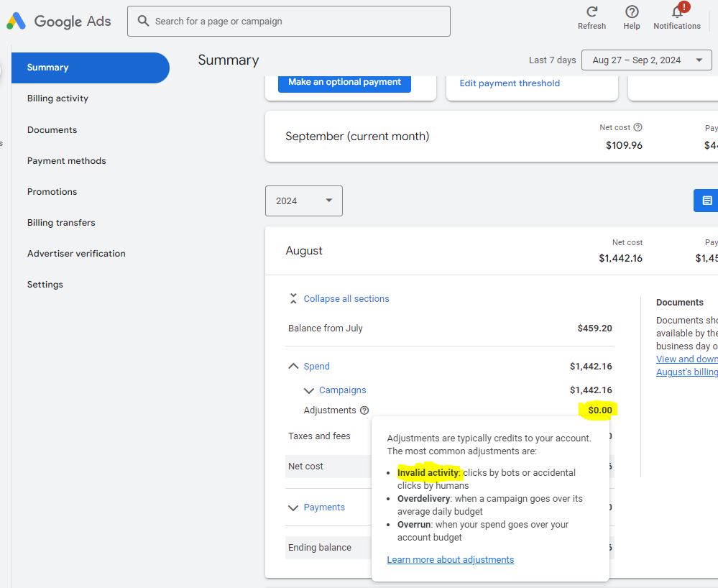Open the Notifications bell
Screen dimensions: 718x588
coord(678,12)
